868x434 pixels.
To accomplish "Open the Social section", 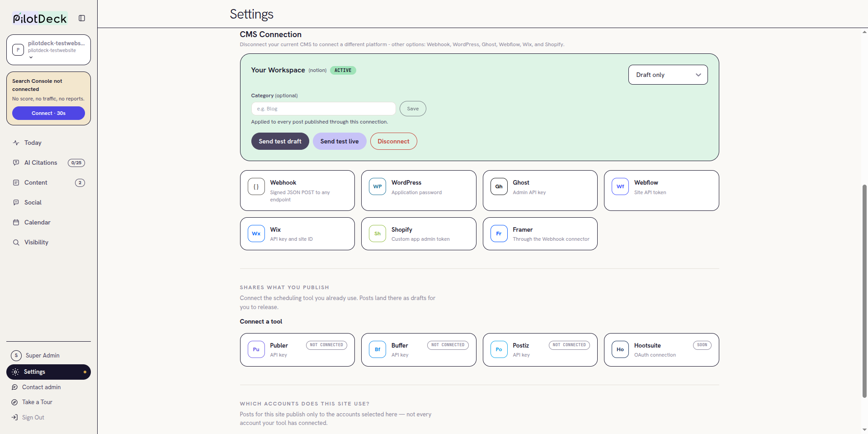I will 48,202.
